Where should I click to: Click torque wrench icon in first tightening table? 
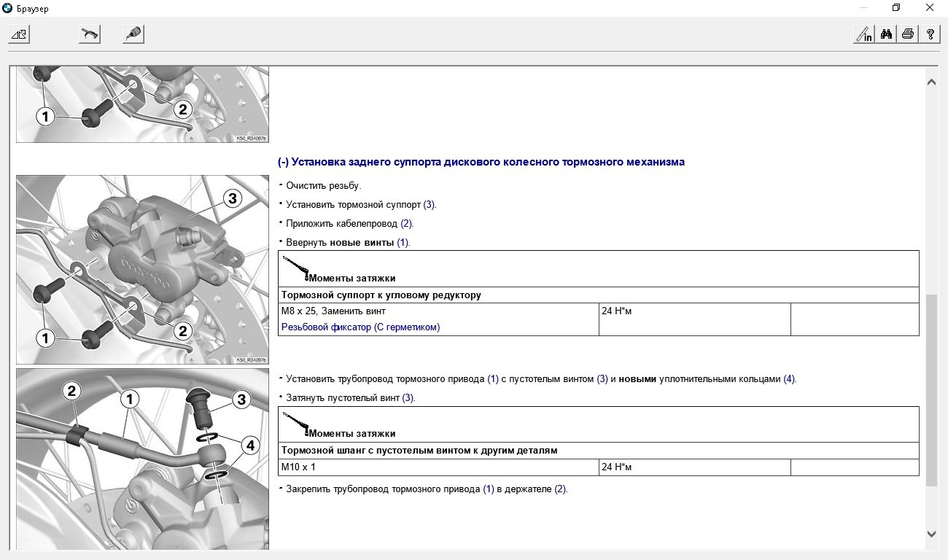pyautogui.click(x=295, y=268)
